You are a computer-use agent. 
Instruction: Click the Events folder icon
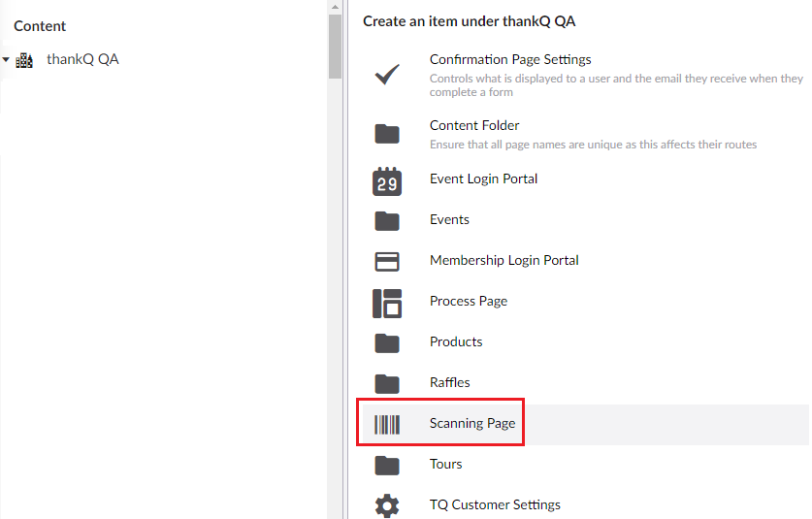click(x=387, y=222)
